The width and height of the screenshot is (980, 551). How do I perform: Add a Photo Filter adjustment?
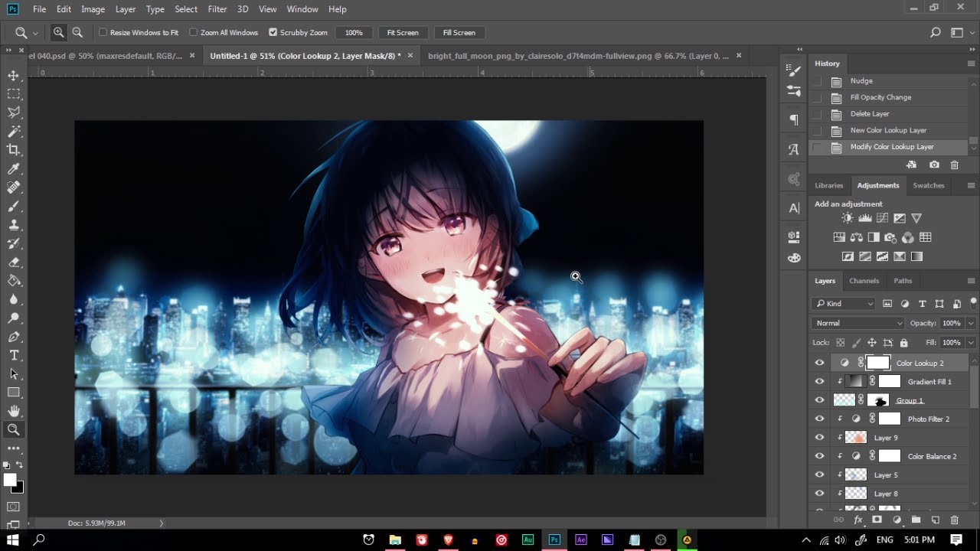[x=890, y=237]
